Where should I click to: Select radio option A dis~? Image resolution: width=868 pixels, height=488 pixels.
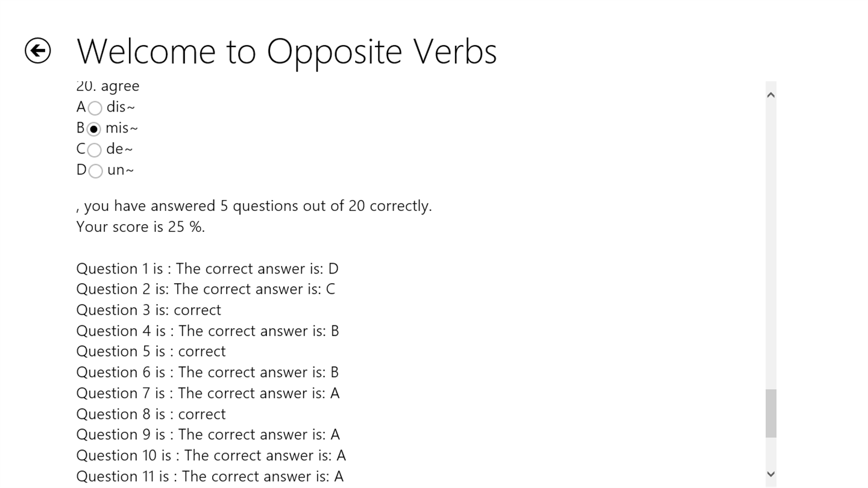point(95,108)
